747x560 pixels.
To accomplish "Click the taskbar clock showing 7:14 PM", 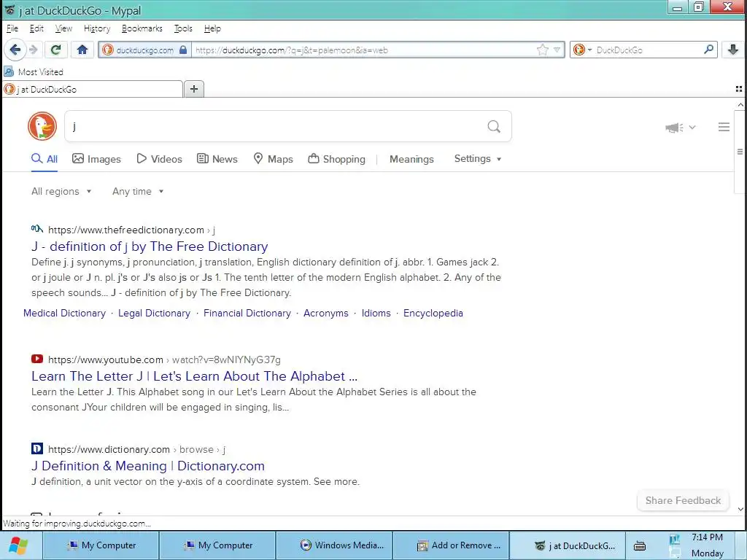I will 707,537.
